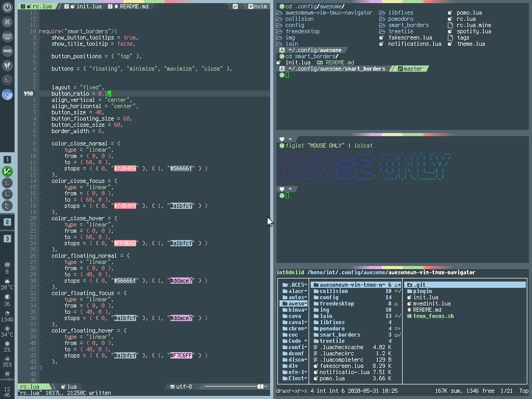Open the Chromium browser launcher

pos(7,95)
